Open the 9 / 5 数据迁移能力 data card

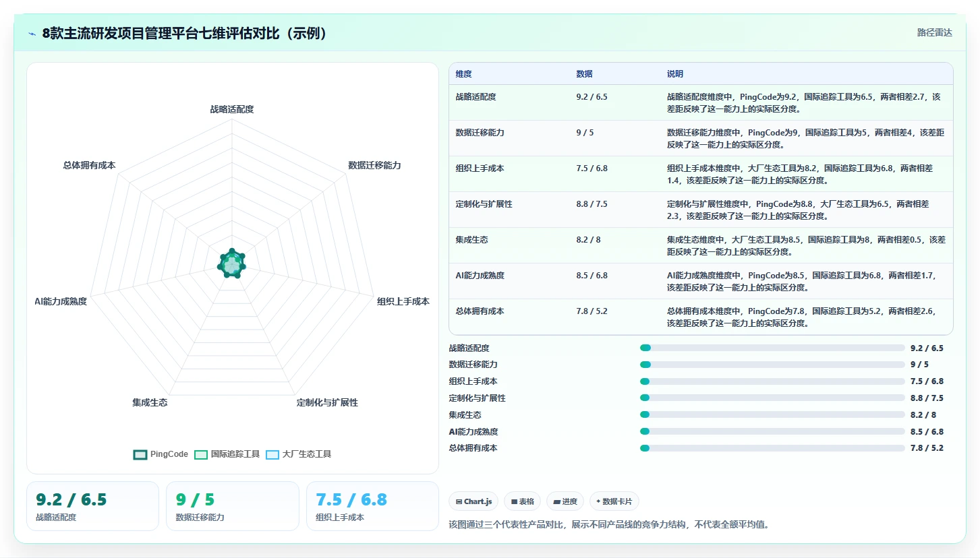tap(233, 506)
